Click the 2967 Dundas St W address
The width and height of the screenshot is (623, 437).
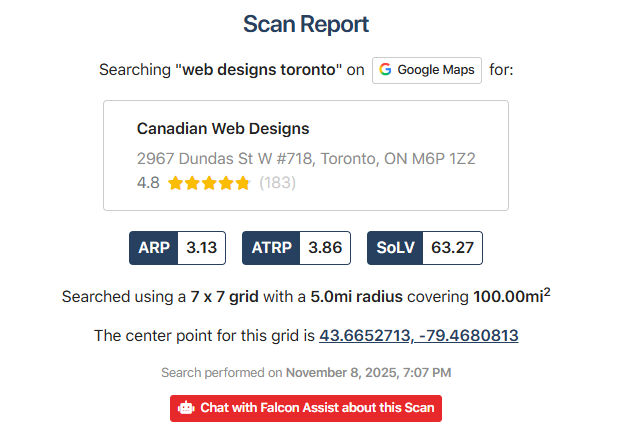306,159
